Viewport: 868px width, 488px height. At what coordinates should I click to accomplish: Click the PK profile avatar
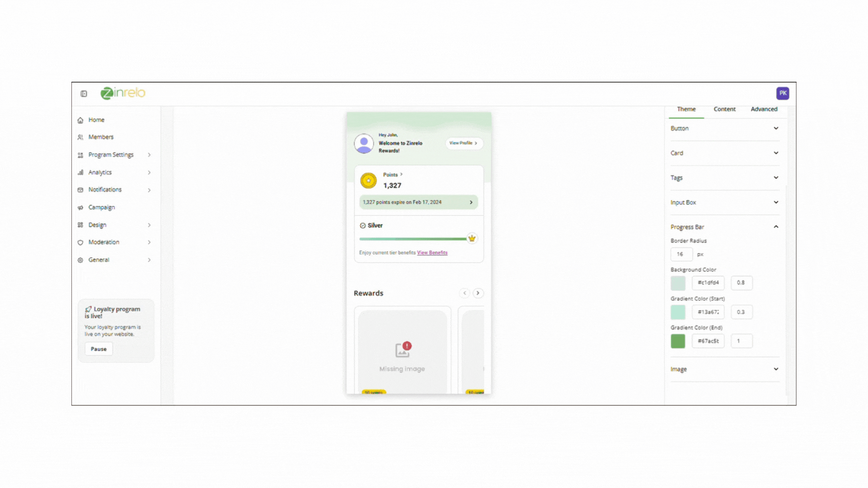[x=783, y=93]
